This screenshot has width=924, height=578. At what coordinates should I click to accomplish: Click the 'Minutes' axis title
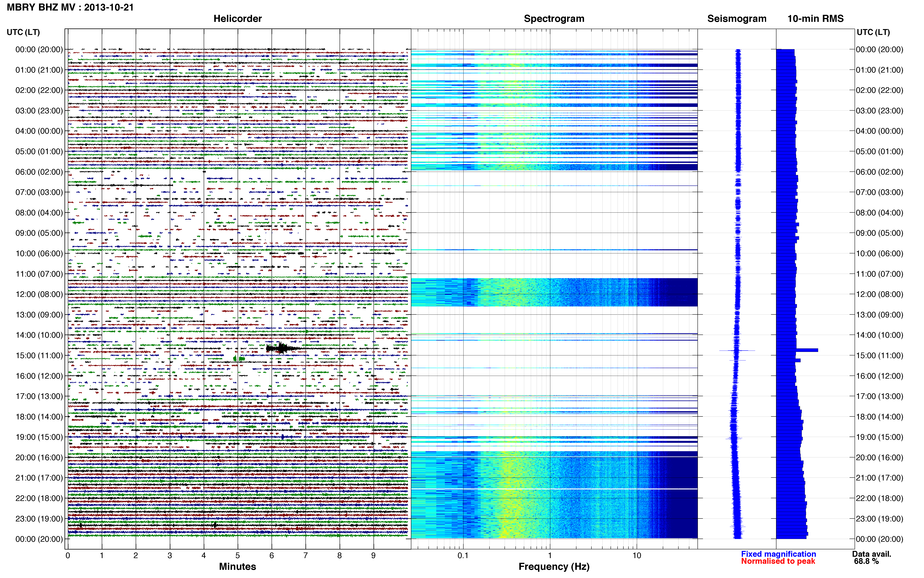[x=238, y=566]
